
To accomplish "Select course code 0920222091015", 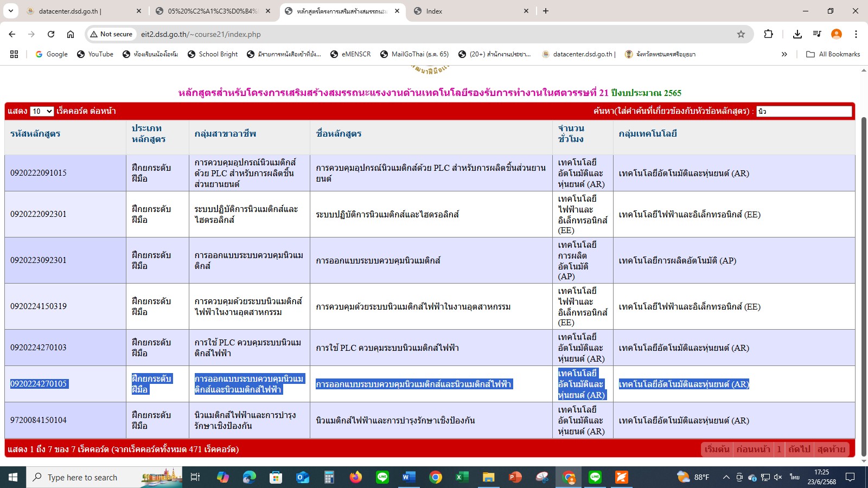I will (x=39, y=173).
